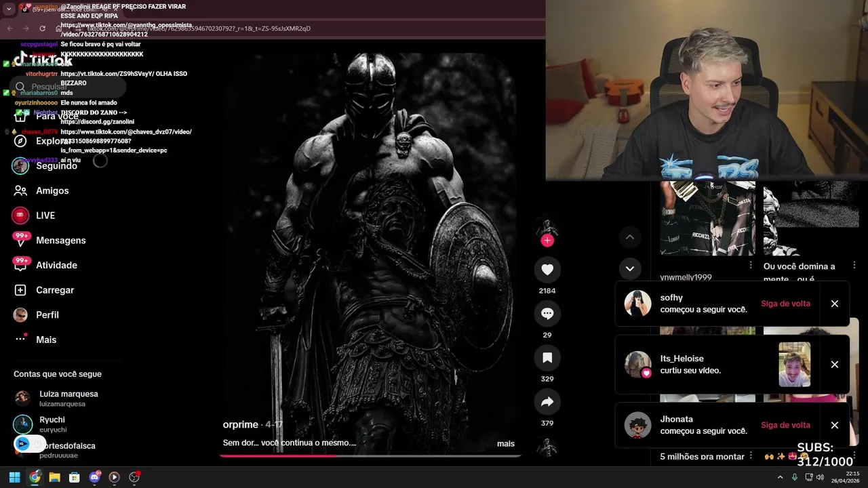Open Perfil in the sidebar

[47, 314]
